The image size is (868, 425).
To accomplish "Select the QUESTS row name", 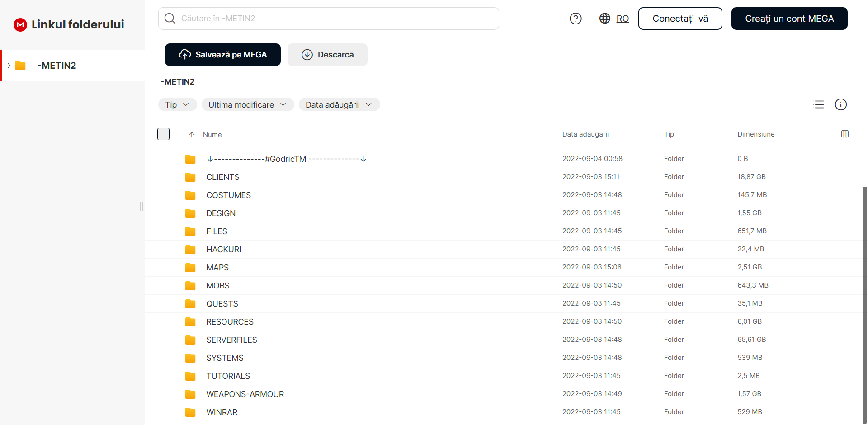I will pos(222,304).
